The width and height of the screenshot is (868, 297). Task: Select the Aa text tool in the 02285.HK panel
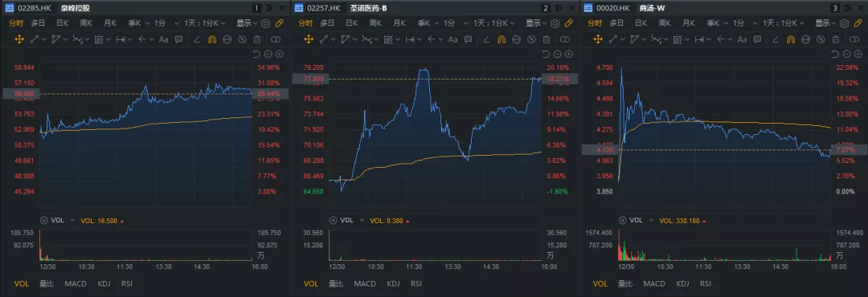[x=163, y=39]
